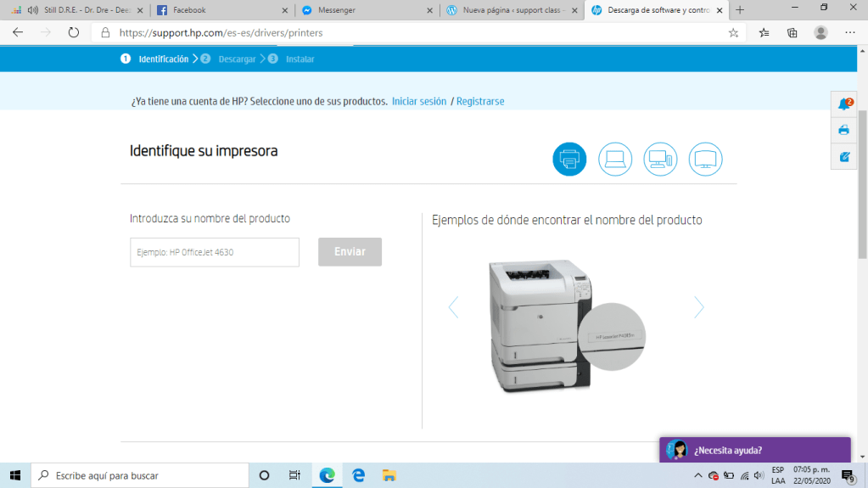868x488 pixels.
Task: Open the Windows Start menu
Action: click(x=15, y=475)
